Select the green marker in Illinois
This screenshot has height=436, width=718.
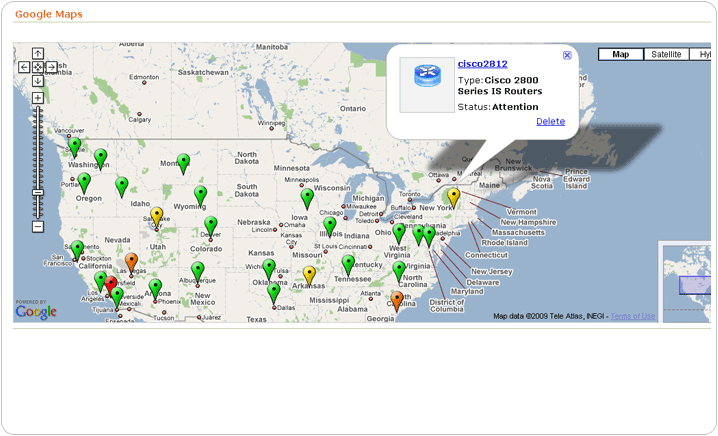click(x=330, y=227)
